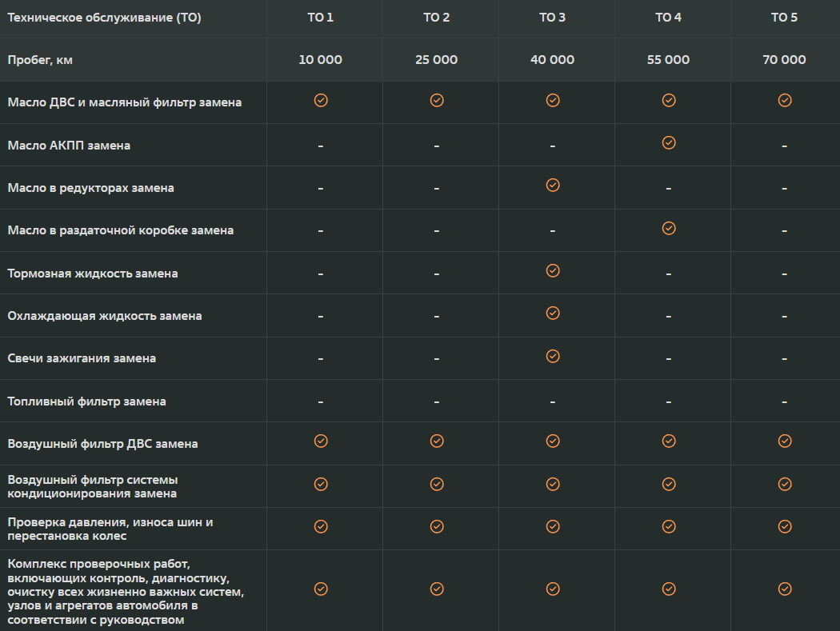Click the inspection works checkmark under ТО 1
Viewport: 840px width, 631px height.
[321, 589]
